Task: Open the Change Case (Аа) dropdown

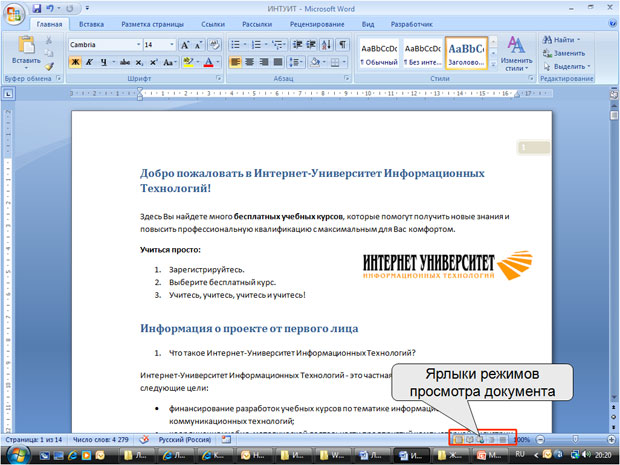Action: (x=169, y=62)
